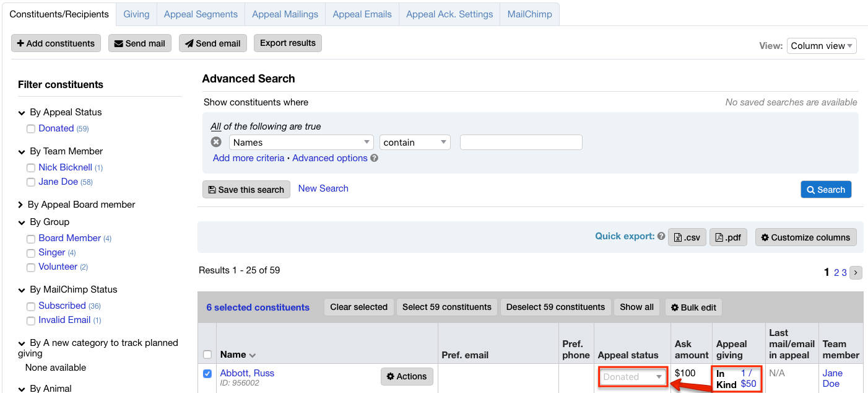Screen dimensions: 868x393
Task: Check the Donated appeal status filter
Action: coord(30,129)
